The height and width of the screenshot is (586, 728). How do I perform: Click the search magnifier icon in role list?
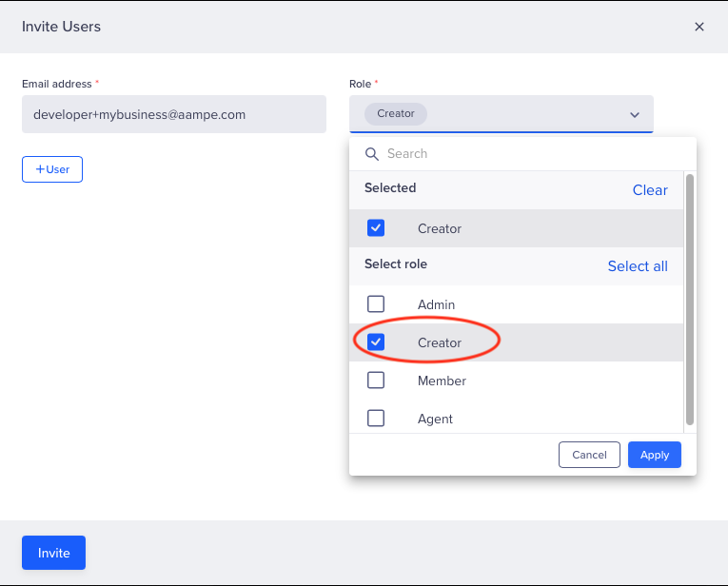pos(371,153)
